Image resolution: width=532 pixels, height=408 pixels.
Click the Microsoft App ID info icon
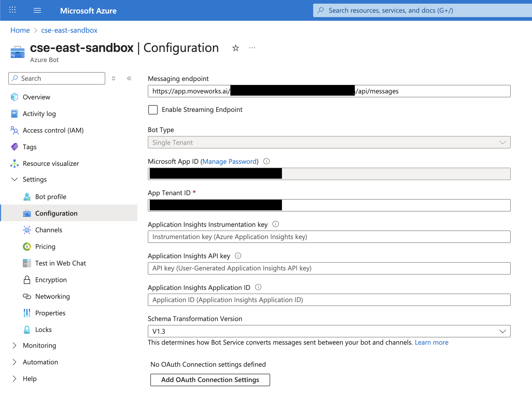267,161
